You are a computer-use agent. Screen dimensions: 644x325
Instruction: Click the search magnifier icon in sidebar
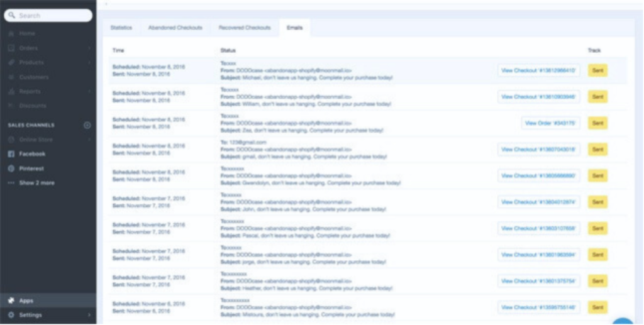click(11, 16)
